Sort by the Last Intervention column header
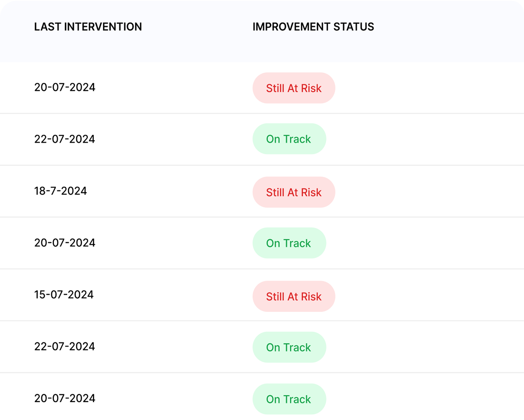The width and height of the screenshot is (524, 420). click(88, 27)
